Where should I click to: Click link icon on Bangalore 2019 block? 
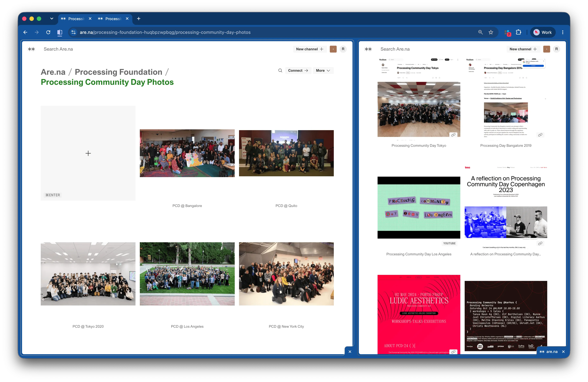pyautogui.click(x=540, y=135)
